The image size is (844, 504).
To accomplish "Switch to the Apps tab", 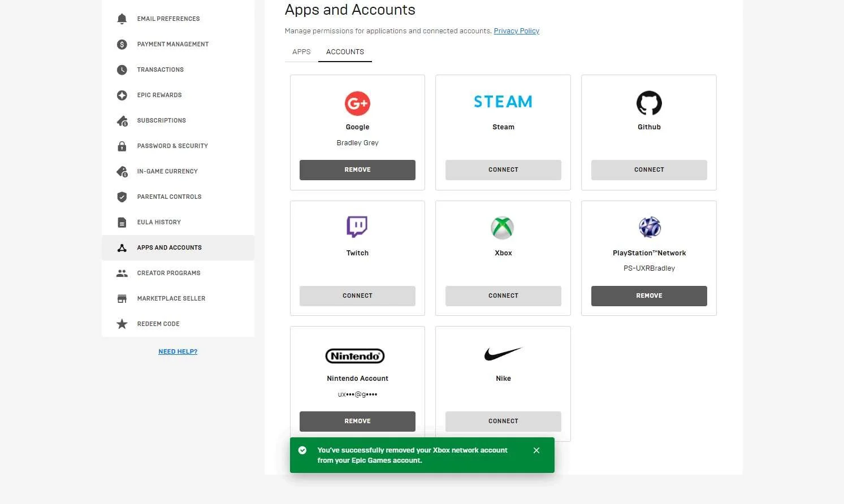I will point(301,51).
